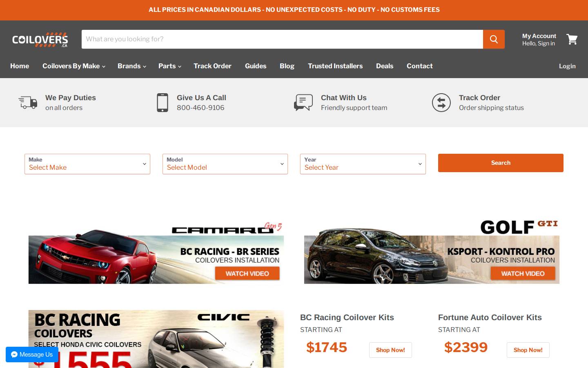Go to the Home menu item
Screen dimensions: 588x368
coord(20,66)
